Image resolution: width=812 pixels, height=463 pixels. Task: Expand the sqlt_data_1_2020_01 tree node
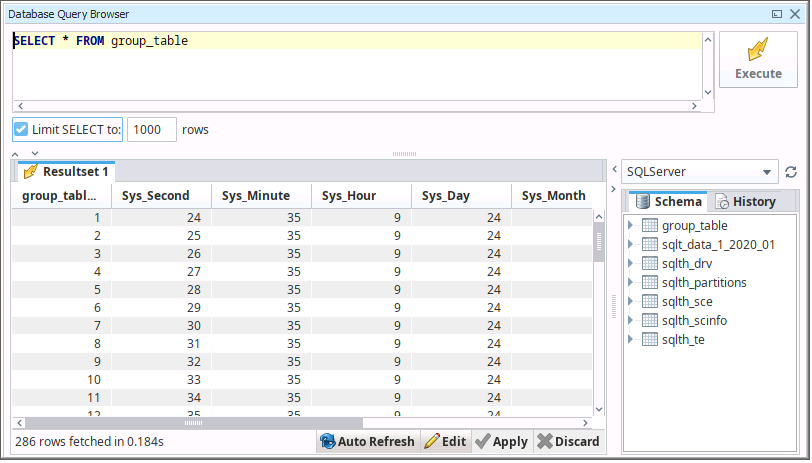[630, 244]
